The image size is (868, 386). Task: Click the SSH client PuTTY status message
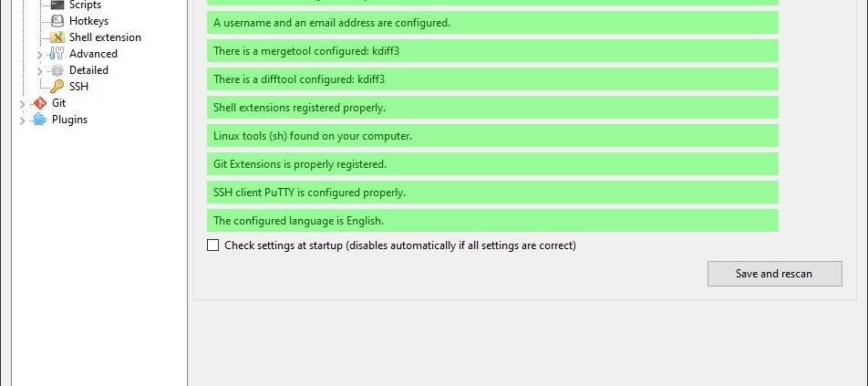pos(492,193)
